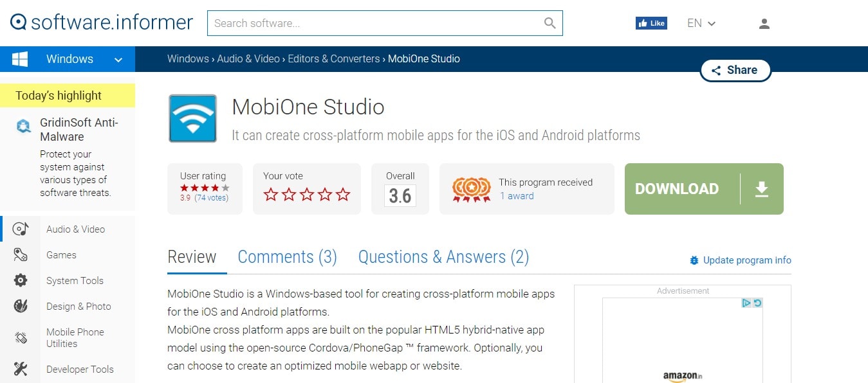Switch to the Comments (3) tab
This screenshot has width=868, height=383.
[287, 257]
